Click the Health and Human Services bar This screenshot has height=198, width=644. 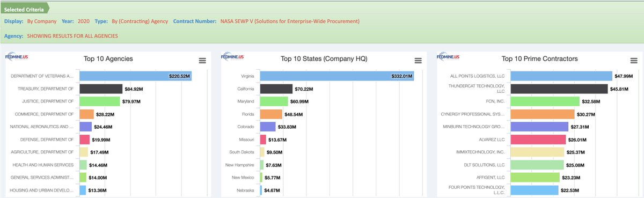pyautogui.click(x=83, y=165)
